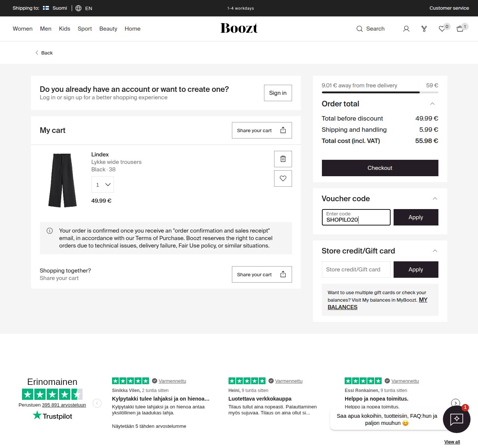Click Share your cart beside Shopping together
The height and width of the screenshot is (448, 478).
tap(262, 274)
